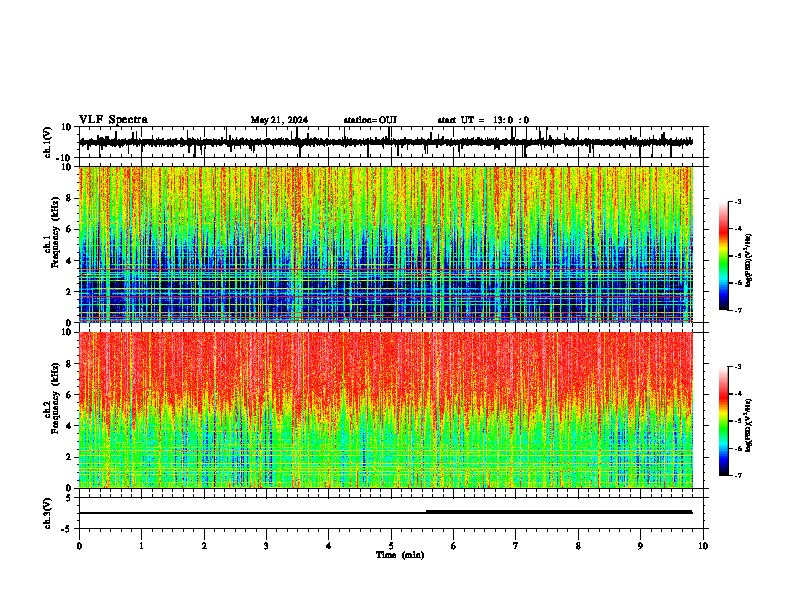The image size is (792, 612).
Task: Click the "ch.3(V)" axis label
Action: coord(48,513)
